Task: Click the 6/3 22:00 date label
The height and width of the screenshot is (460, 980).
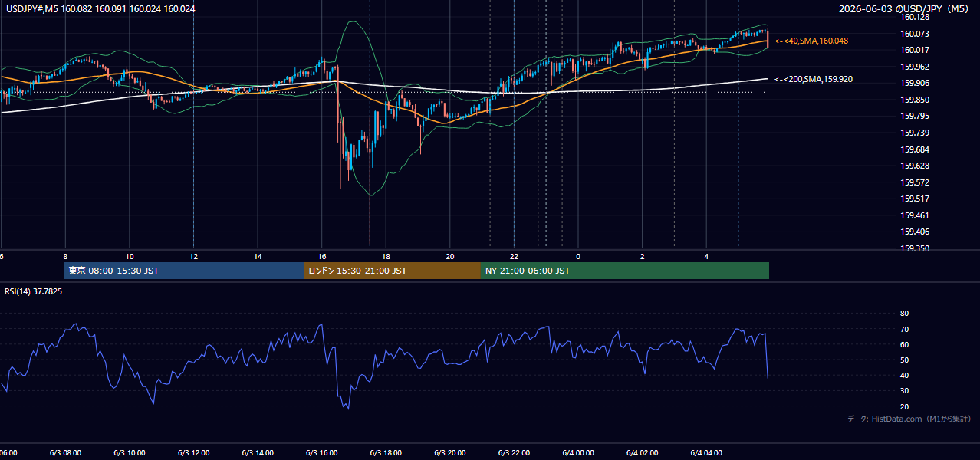Action: tap(514, 452)
